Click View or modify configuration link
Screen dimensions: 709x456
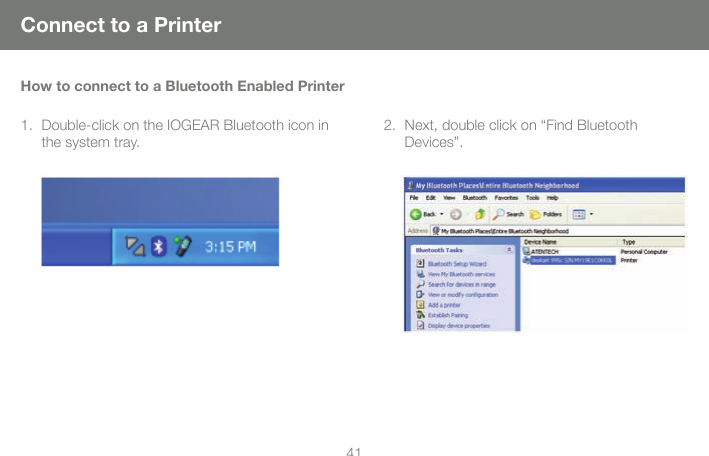[x=463, y=294]
